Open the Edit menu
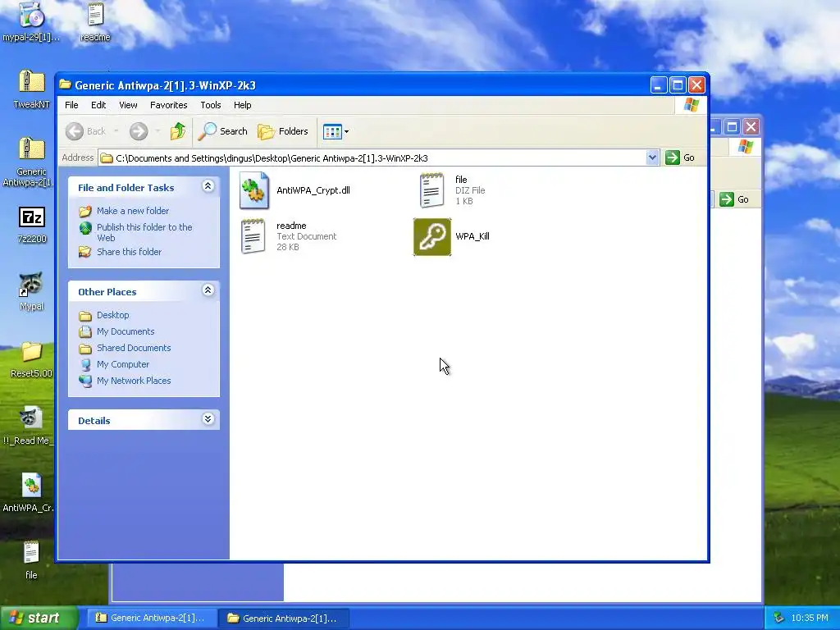Image resolution: width=840 pixels, height=630 pixels. (98, 105)
